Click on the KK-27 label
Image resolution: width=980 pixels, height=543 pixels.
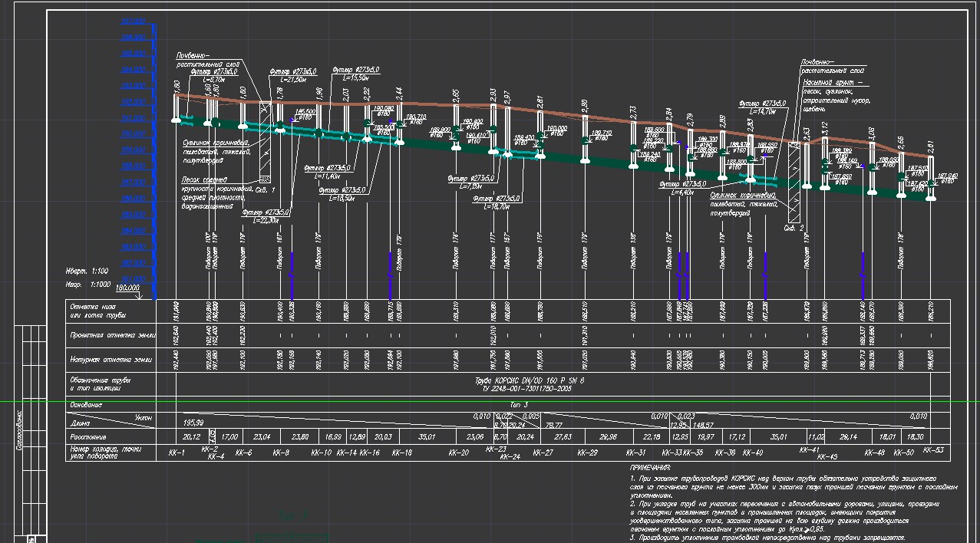point(543,452)
